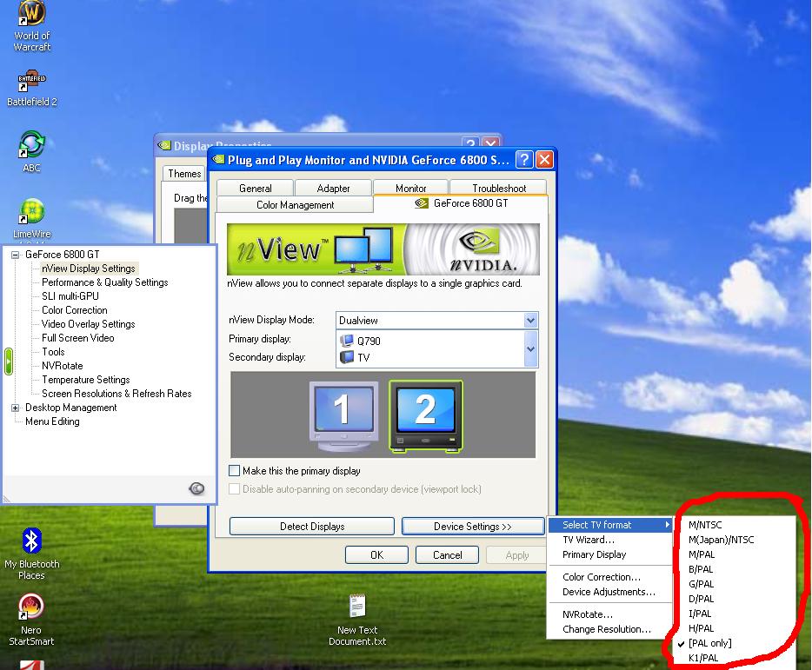Open Video Overlay Settings

[89, 324]
